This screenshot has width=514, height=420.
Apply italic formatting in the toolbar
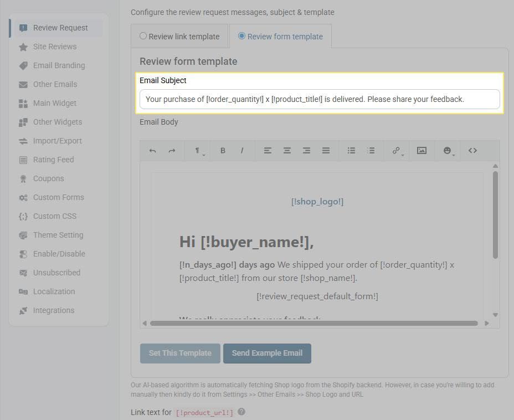coord(241,150)
